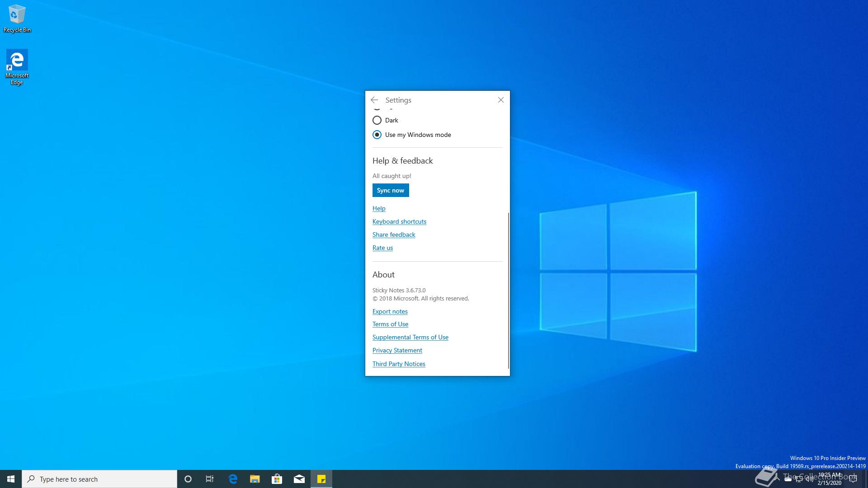Open Task View from the taskbar
868x488 pixels.
coord(210,479)
